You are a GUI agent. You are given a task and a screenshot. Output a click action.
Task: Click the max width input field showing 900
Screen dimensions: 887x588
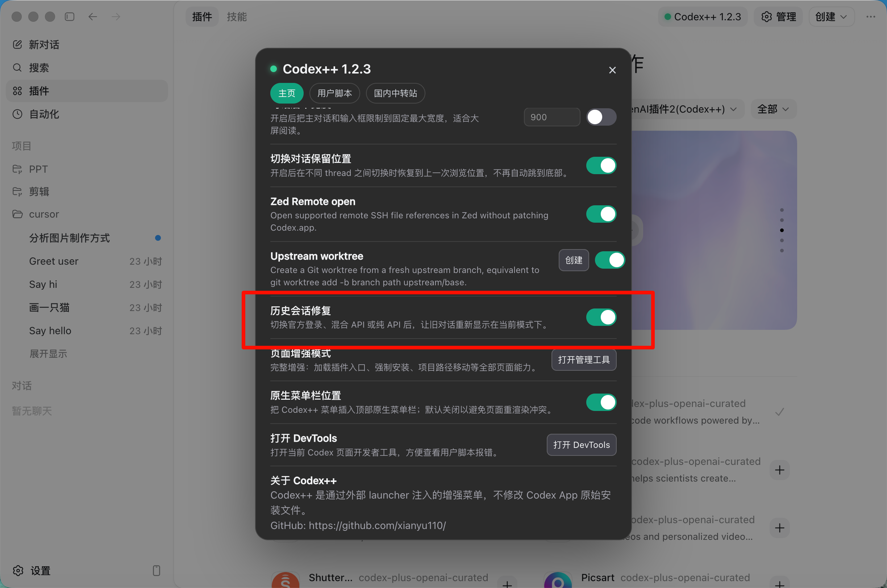coord(551,117)
